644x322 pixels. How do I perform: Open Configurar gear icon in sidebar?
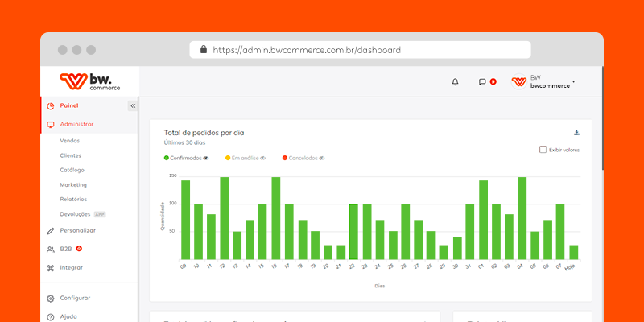(x=50, y=298)
